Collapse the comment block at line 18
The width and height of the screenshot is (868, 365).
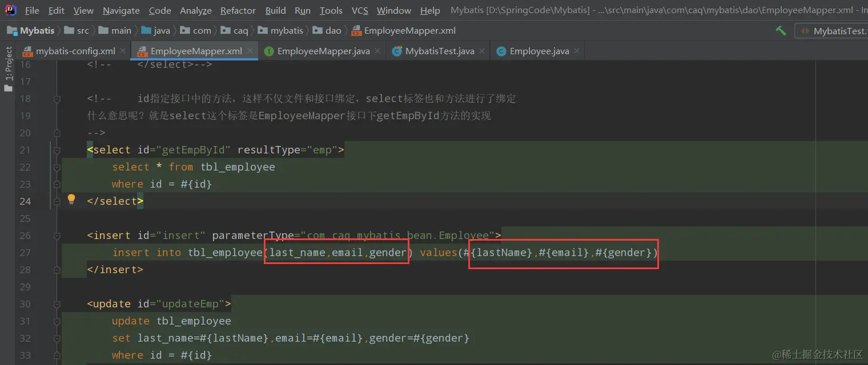(x=57, y=99)
